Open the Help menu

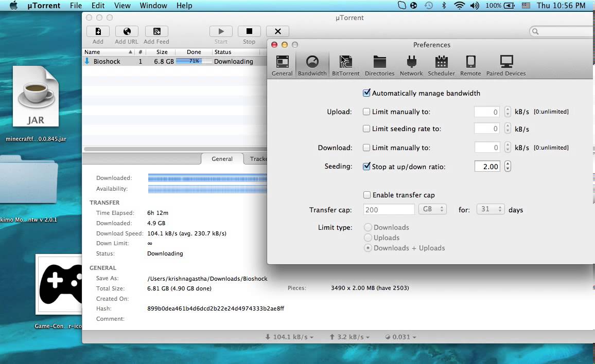coord(184,6)
